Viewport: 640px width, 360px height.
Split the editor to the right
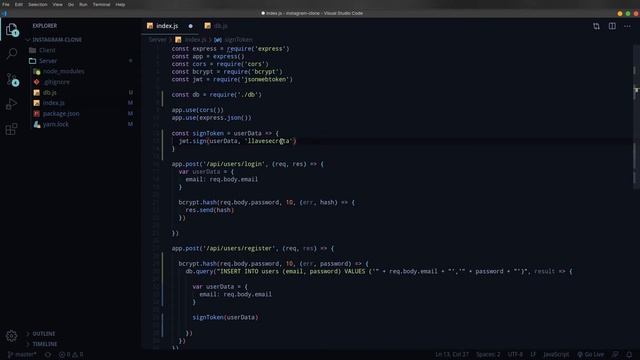pos(612,26)
